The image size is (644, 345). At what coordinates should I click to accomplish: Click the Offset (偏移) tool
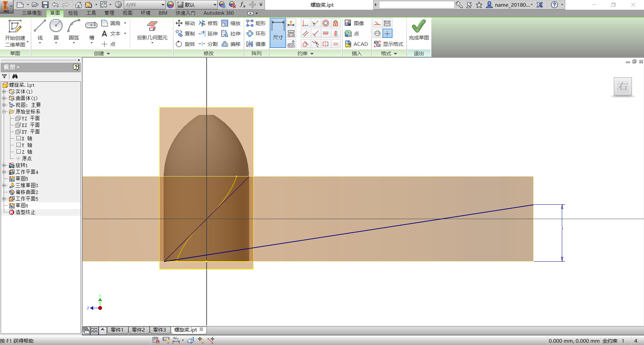[231, 44]
